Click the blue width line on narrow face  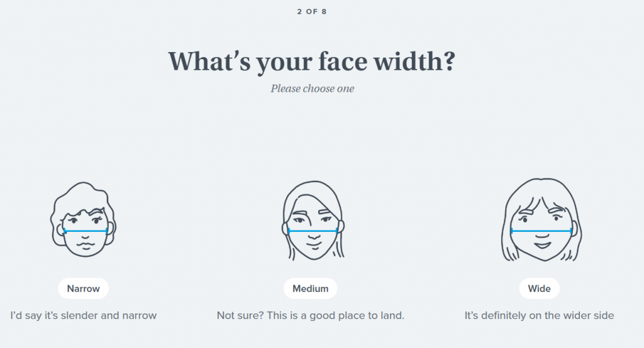click(85, 231)
